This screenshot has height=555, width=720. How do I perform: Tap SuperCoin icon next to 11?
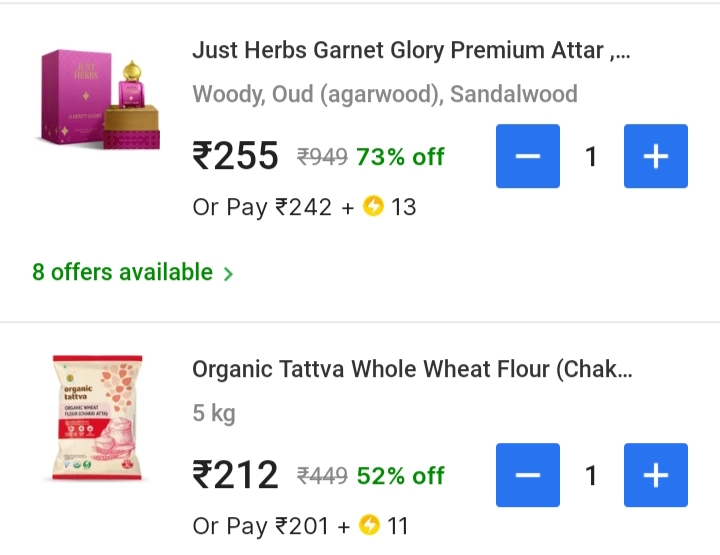point(370,526)
